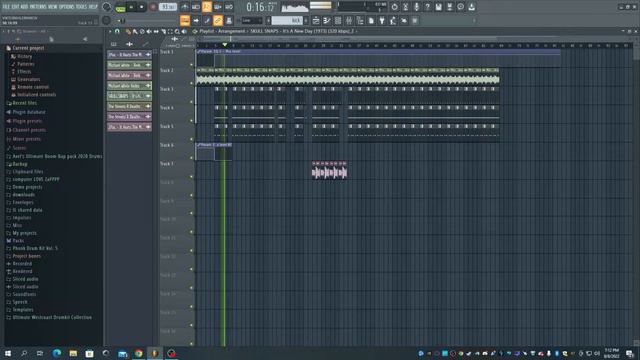
Task: Collapse the Current project tree node
Action: coord(28,48)
